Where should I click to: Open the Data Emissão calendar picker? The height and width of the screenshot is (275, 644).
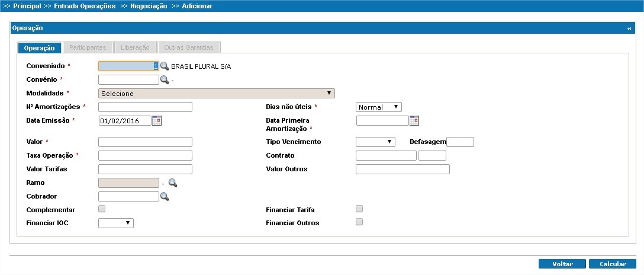[x=157, y=120]
